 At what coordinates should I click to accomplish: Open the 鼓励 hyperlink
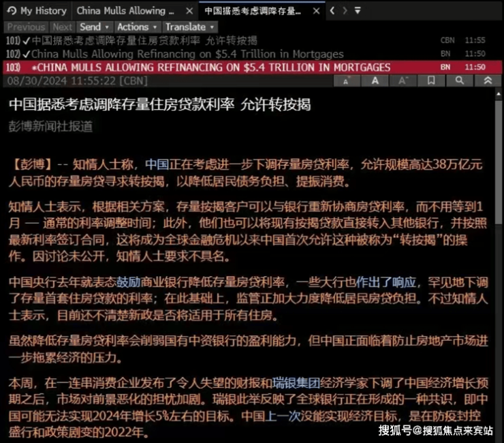[x=128, y=282]
